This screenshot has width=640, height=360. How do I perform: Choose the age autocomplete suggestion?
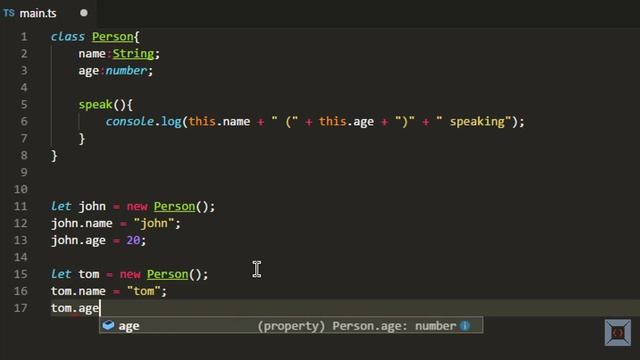291,326
